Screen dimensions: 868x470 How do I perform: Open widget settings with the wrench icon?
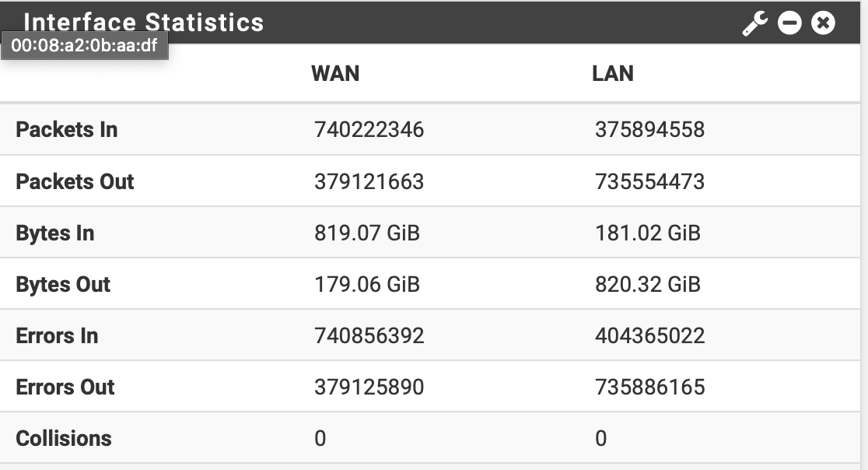754,23
